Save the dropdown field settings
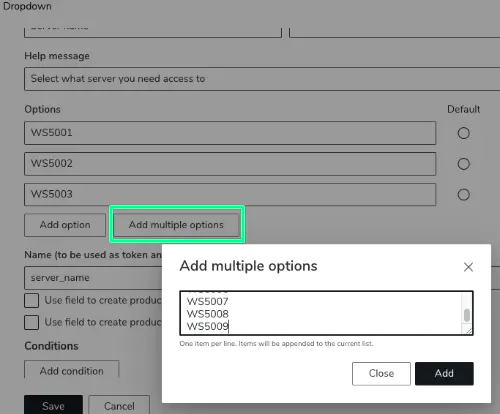The width and height of the screenshot is (500, 414). click(53, 405)
